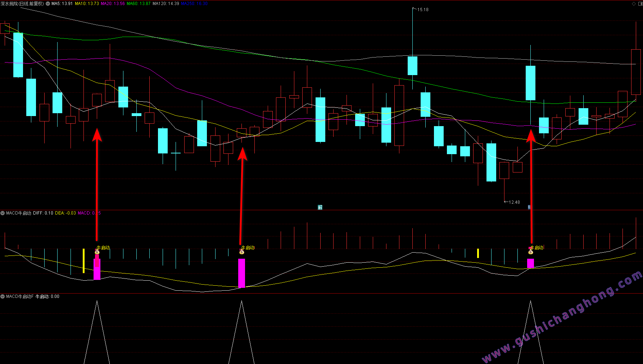Click the last white spike in 牛启动F panel
Screen dimensions: 643x364
click(530, 332)
